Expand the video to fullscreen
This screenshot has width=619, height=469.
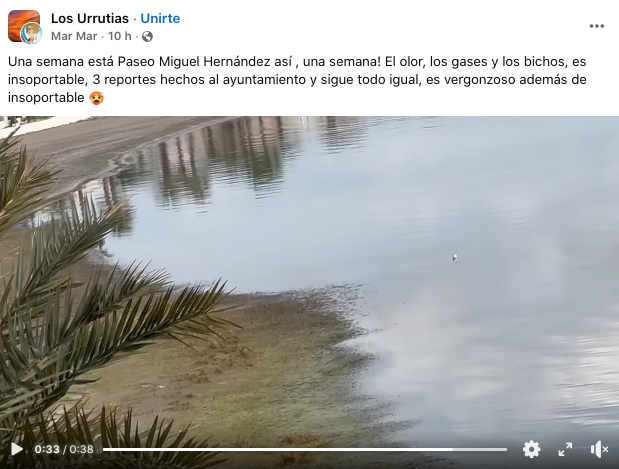coord(565,449)
